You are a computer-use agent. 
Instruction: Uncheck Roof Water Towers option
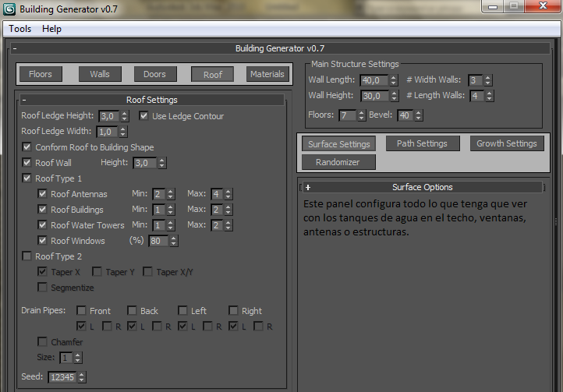pyautogui.click(x=43, y=225)
